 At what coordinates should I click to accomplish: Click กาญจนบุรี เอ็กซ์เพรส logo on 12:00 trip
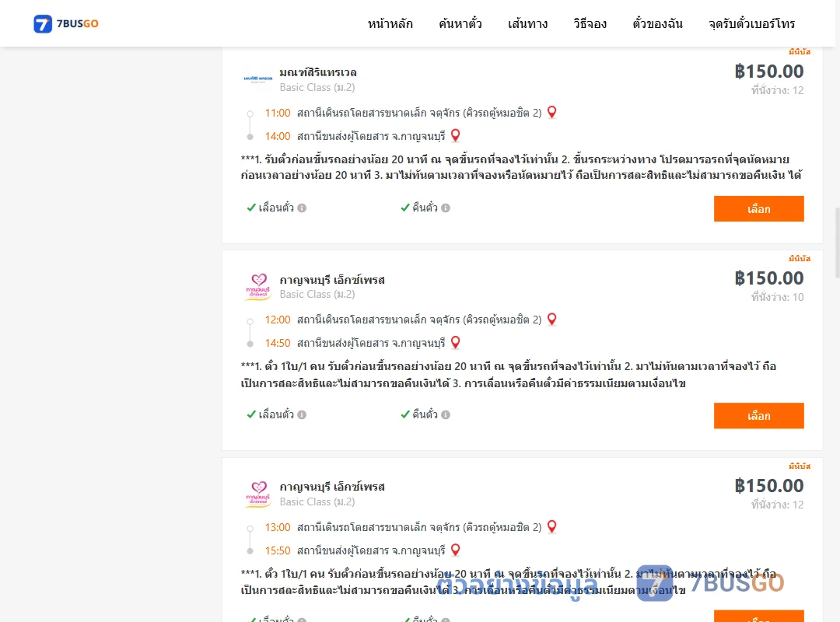pyautogui.click(x=258, y=287)
